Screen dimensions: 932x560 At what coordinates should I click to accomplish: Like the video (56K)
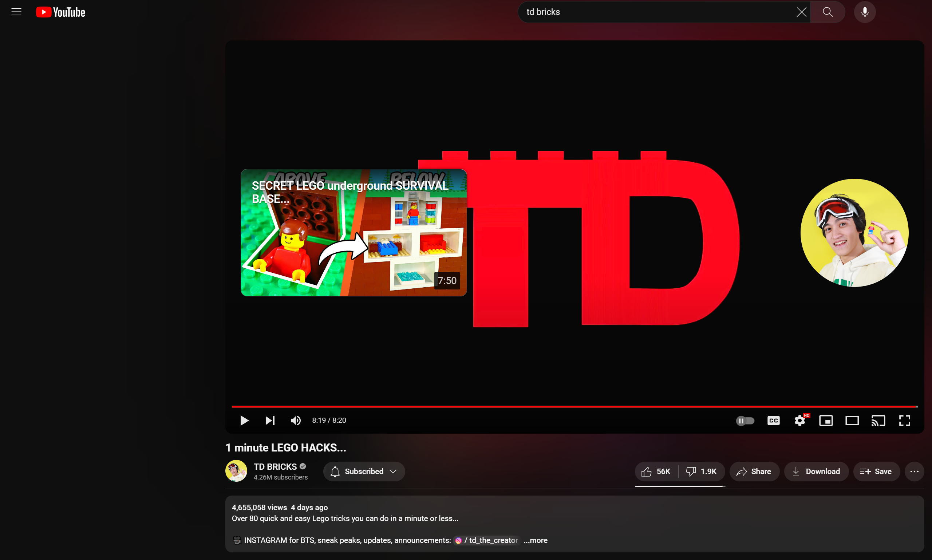[x=656, y=471]
